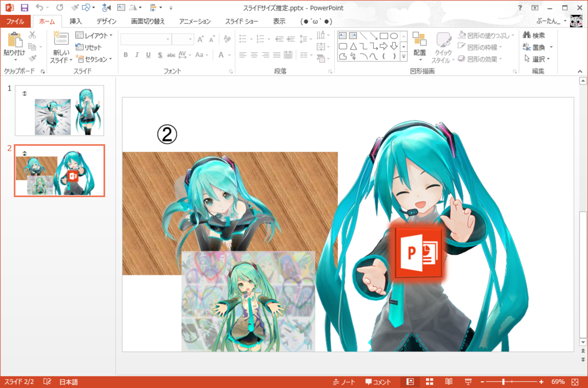
Task: Increase font size with the large A icon
Action: (200, 39)
